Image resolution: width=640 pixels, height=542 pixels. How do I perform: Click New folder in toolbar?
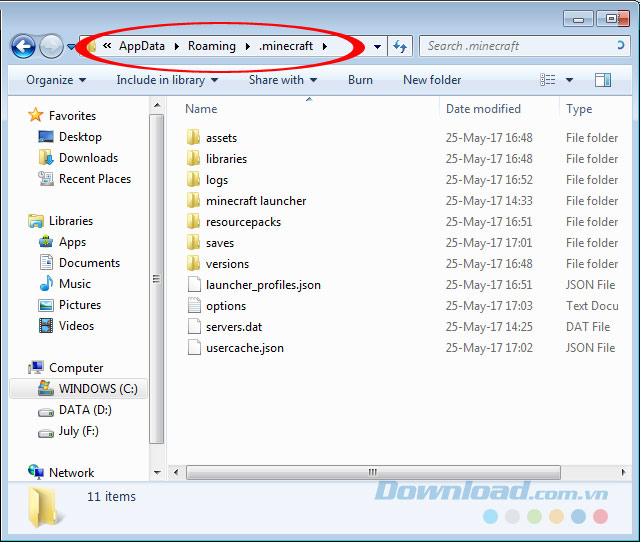point(432,80)
